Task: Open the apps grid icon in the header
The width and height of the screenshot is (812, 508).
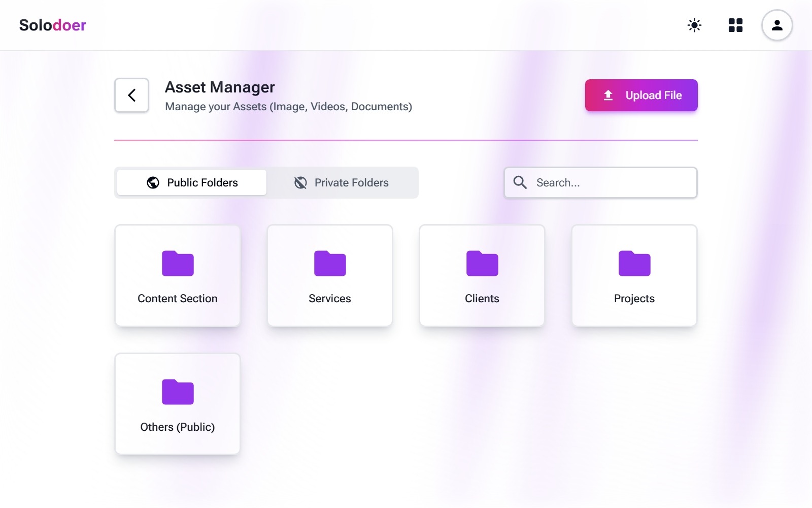Action: tap(735, 25)
